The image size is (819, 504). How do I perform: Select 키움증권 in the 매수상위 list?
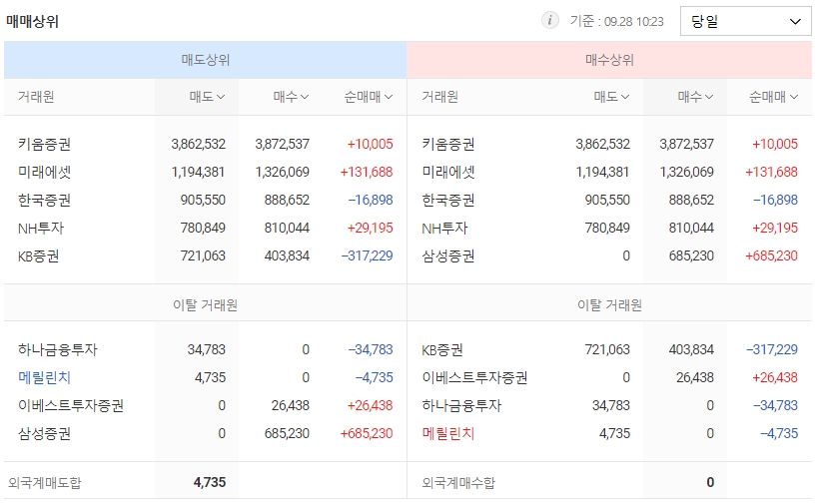point(448,144)
